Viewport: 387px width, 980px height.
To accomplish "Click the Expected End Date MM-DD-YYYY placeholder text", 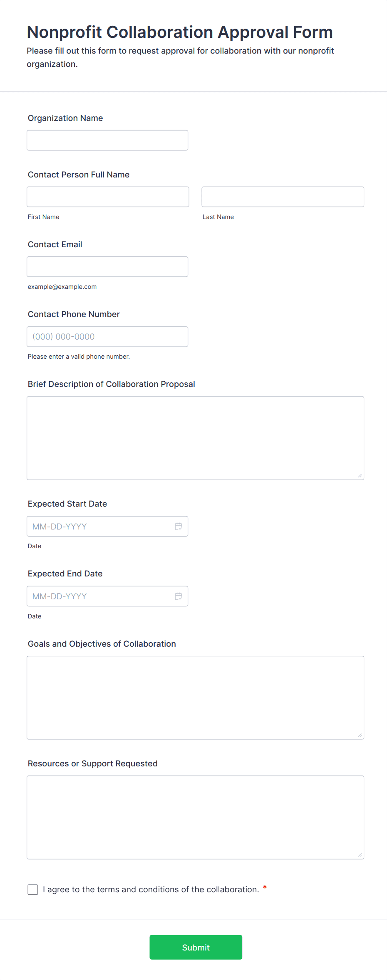I will point(60,596).
